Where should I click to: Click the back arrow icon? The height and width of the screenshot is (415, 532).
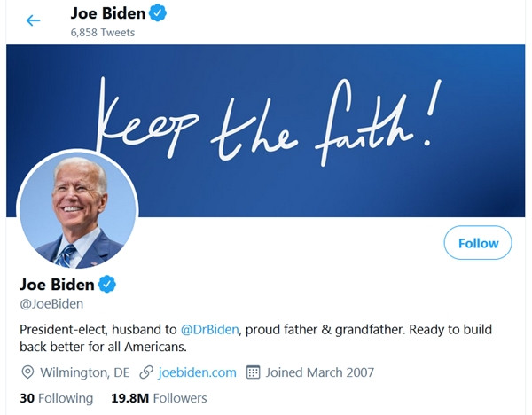tap(34, 20)
